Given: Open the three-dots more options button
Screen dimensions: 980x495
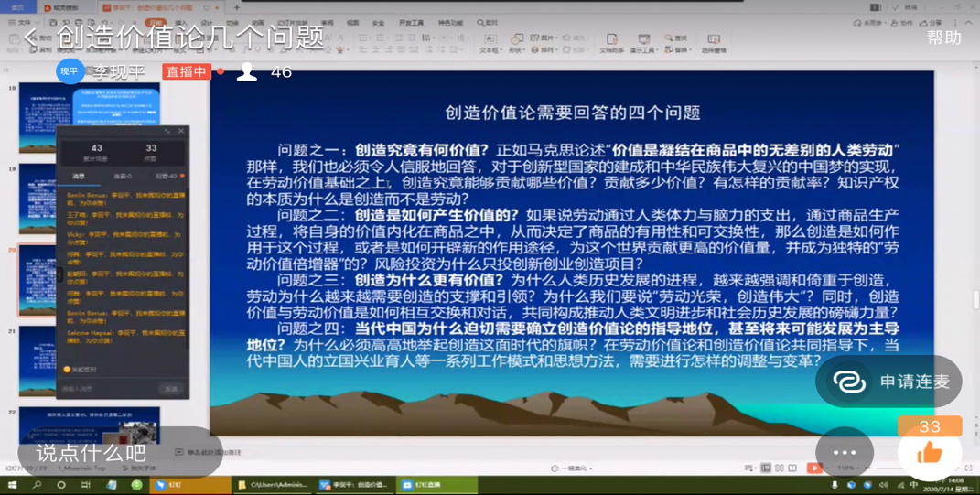Looking at the screenshot, I should pos(844,452).
